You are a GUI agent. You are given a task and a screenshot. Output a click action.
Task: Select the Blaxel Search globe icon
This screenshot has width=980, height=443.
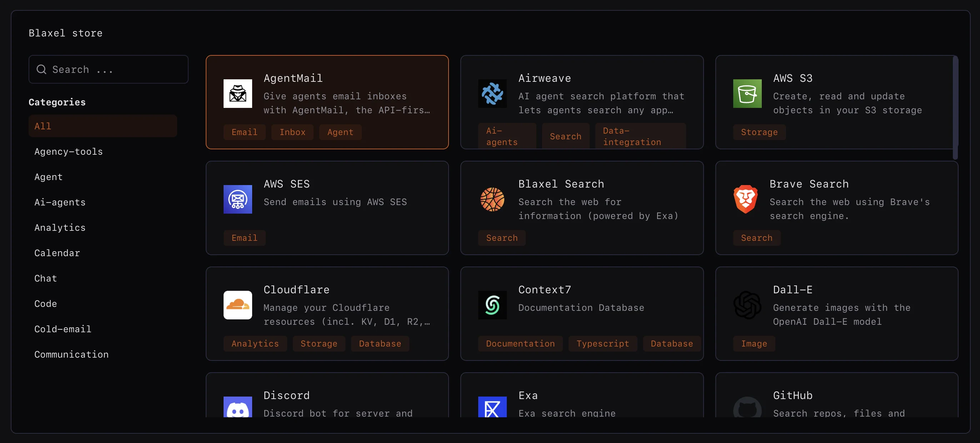(492, 199)
